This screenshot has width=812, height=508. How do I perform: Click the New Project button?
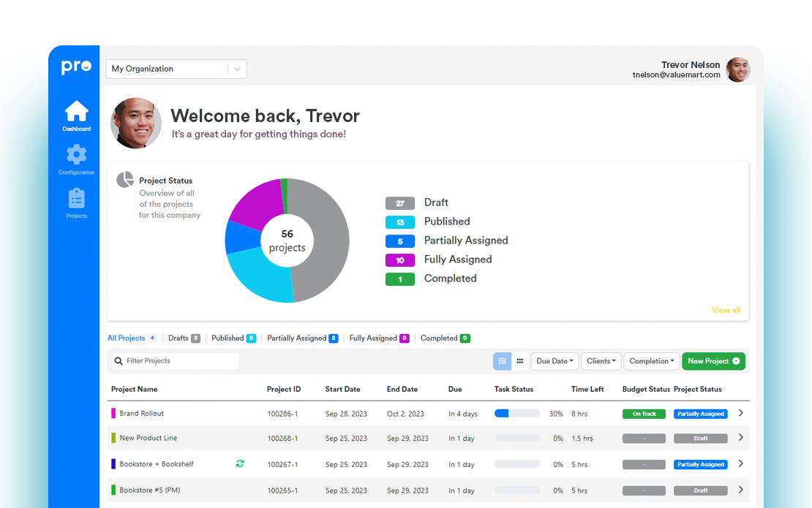[713, 361]
